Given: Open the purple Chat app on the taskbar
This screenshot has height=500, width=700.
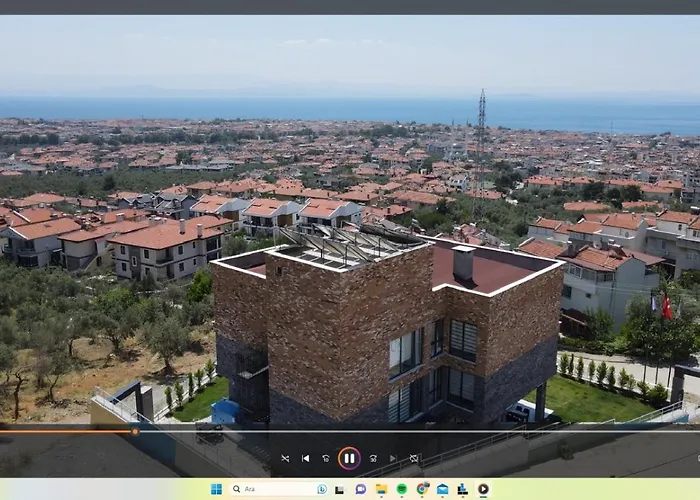Looking at the screenshot, I should (361, 489).
